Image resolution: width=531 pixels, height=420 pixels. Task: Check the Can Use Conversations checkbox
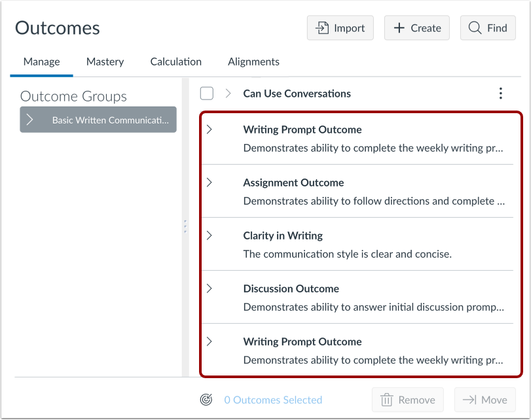click(207, 94)
